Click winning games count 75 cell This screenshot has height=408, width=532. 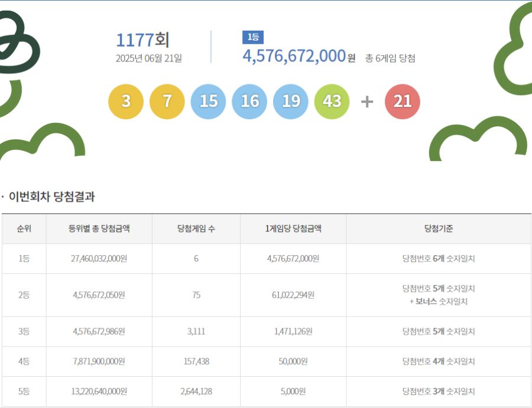[196, 295]
